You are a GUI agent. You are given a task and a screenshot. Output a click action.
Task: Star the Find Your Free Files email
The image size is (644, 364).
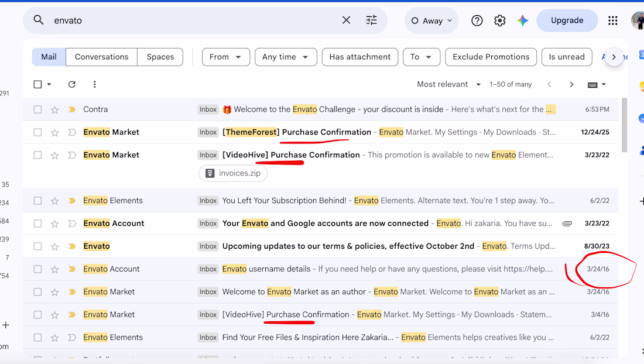54,337
